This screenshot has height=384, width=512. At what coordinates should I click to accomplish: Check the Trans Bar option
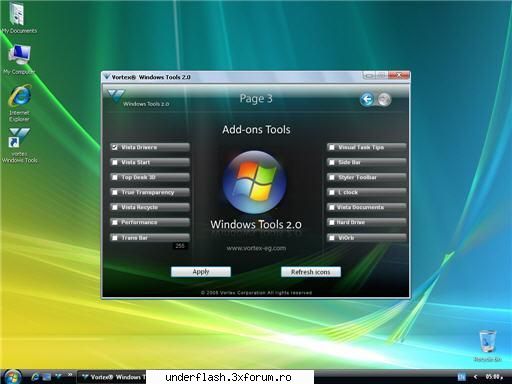click(x=115, y=238)
